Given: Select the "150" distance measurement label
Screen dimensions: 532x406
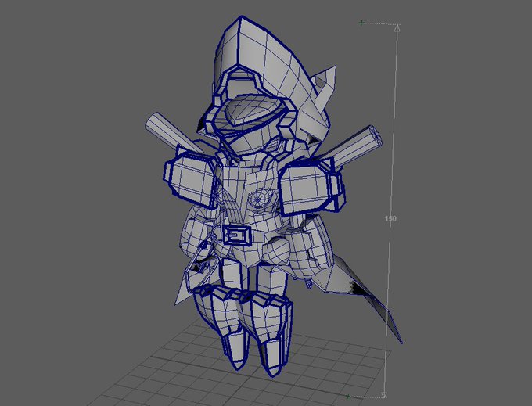Looking at the screenshot, I should pos(390,219).
